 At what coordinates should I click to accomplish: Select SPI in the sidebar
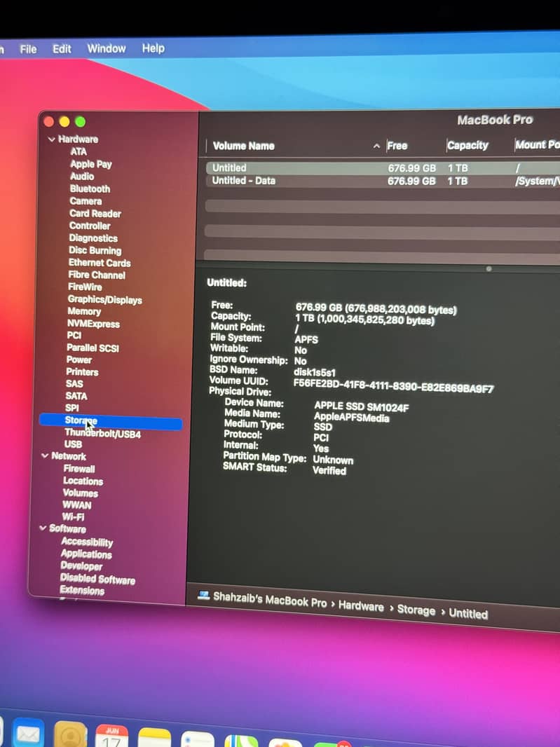72,408
